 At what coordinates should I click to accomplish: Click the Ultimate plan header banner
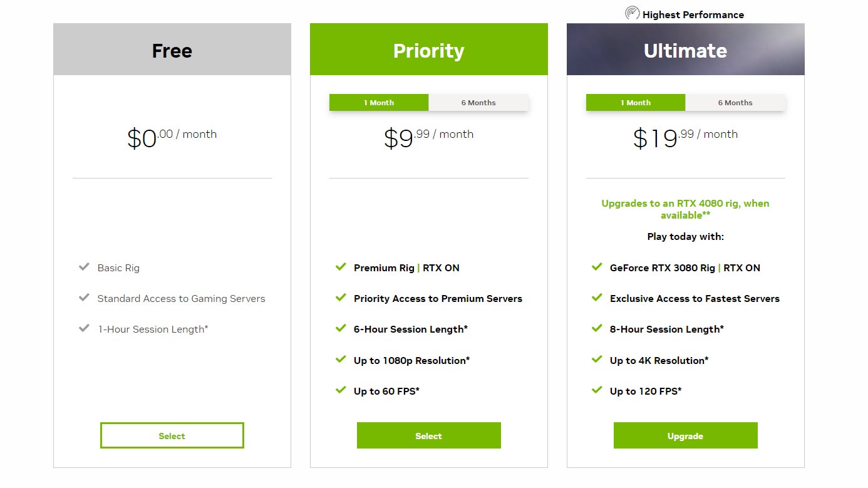686,50
